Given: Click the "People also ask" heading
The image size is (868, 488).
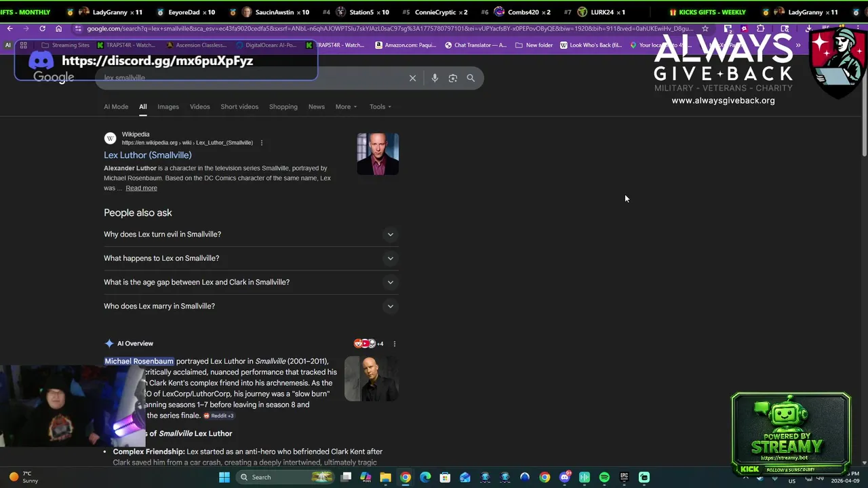Looking at the screenshot, I should click(138, 213).
